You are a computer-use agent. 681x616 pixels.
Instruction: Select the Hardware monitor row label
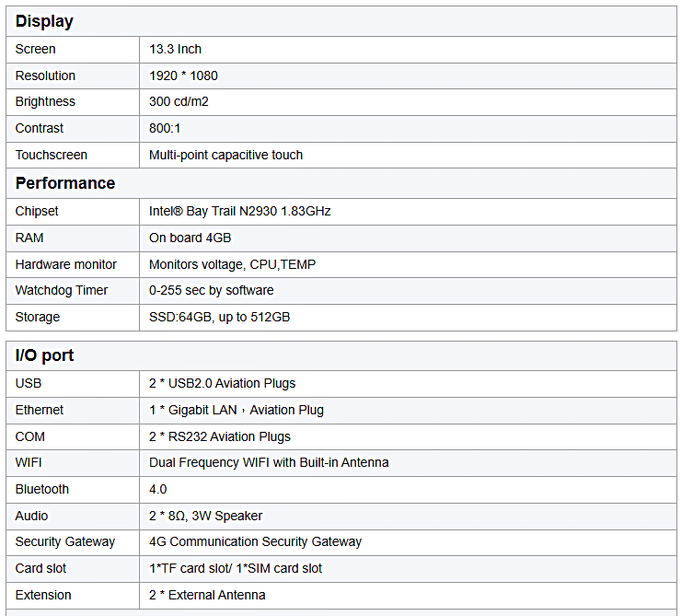pos(66,264)
